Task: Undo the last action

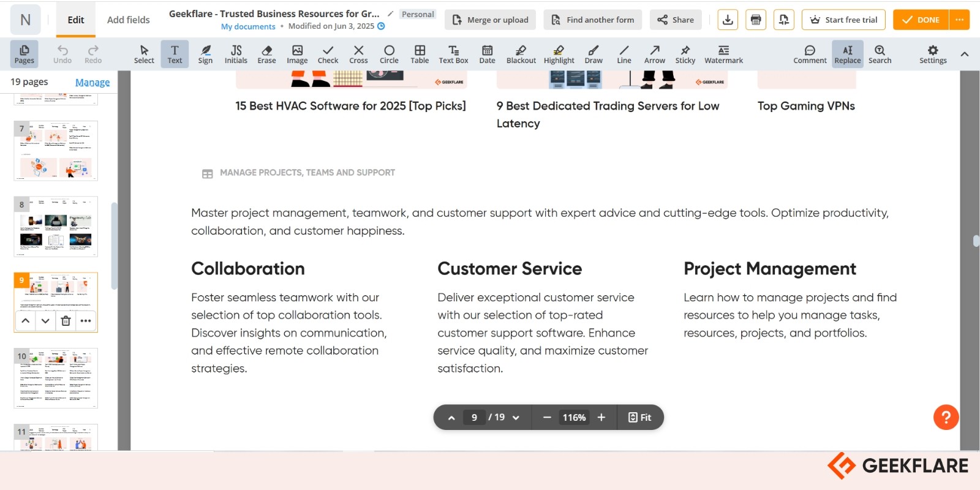Action: (x=62, y=54)
